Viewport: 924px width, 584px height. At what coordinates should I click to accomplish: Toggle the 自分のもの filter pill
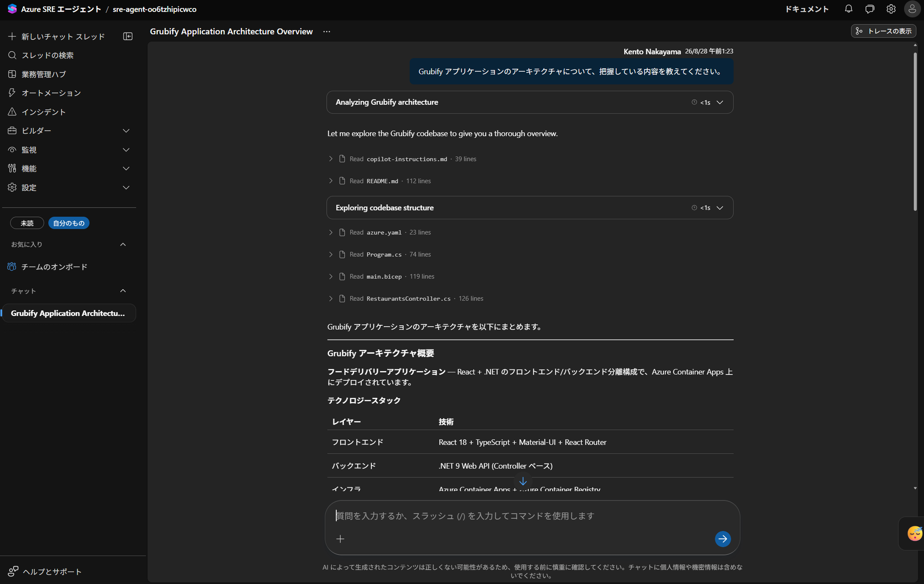pos(69,223)
